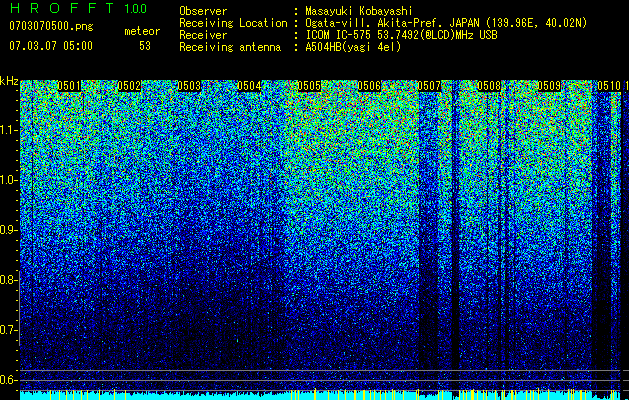This screenshot has width=629, height=400.
Task: Click the Receiving Location label
Action: (233, 23)
